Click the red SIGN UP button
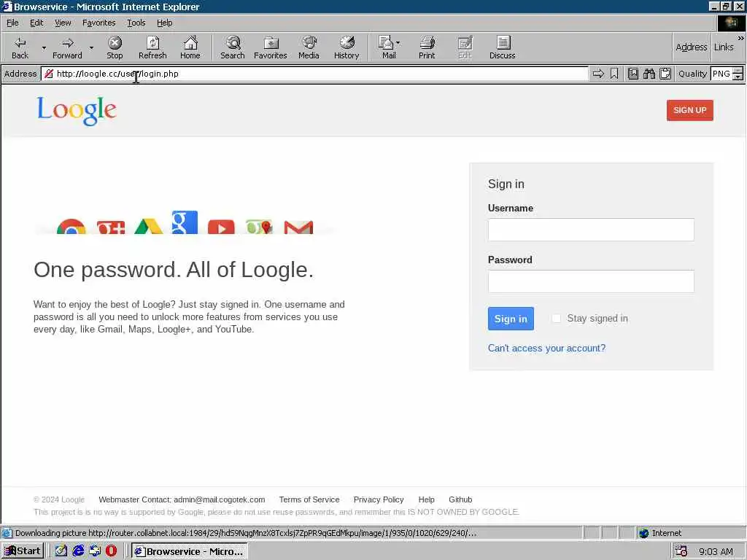Viewport: 747px width, 560px height. [x=690, y=111]
